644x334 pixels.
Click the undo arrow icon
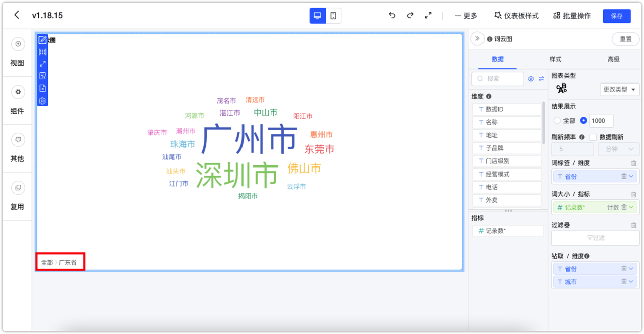pyautogui.click(x=392, y=16)
